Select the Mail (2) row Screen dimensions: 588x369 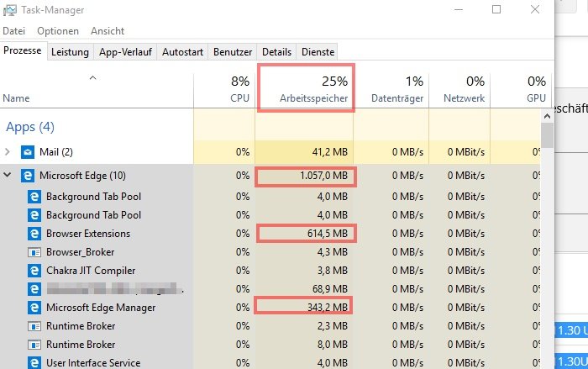tap(270, 152)
